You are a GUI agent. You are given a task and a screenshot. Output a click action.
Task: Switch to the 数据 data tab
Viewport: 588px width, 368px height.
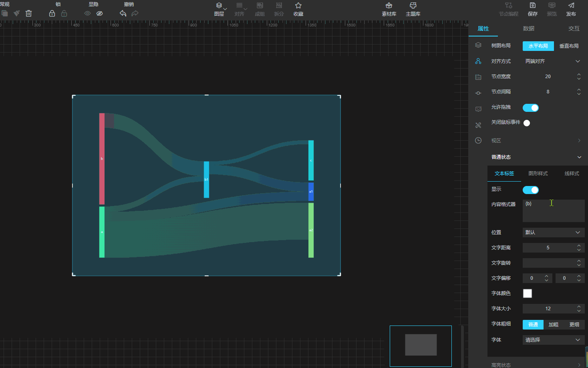coord(529,28)
